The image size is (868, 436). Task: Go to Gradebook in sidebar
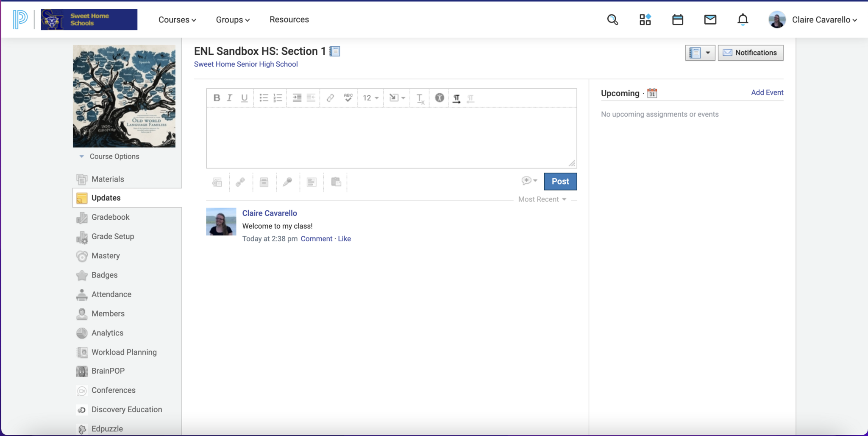(110, 217)
